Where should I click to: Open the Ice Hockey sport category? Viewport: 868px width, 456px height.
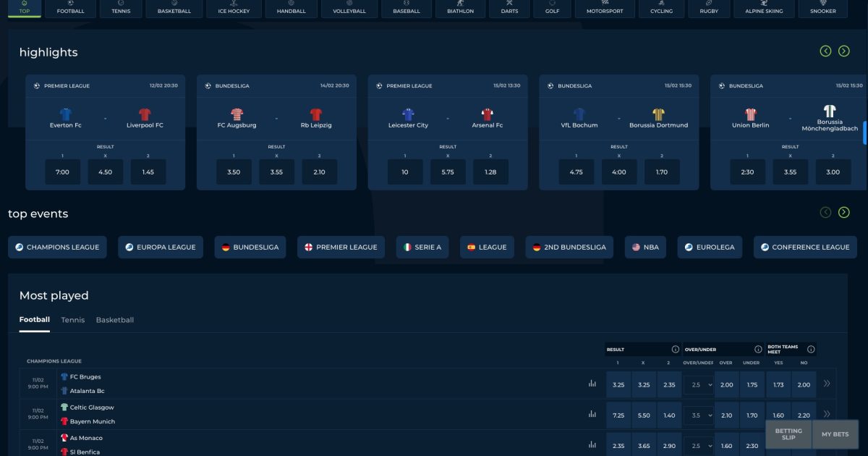(x=234, y=9)
